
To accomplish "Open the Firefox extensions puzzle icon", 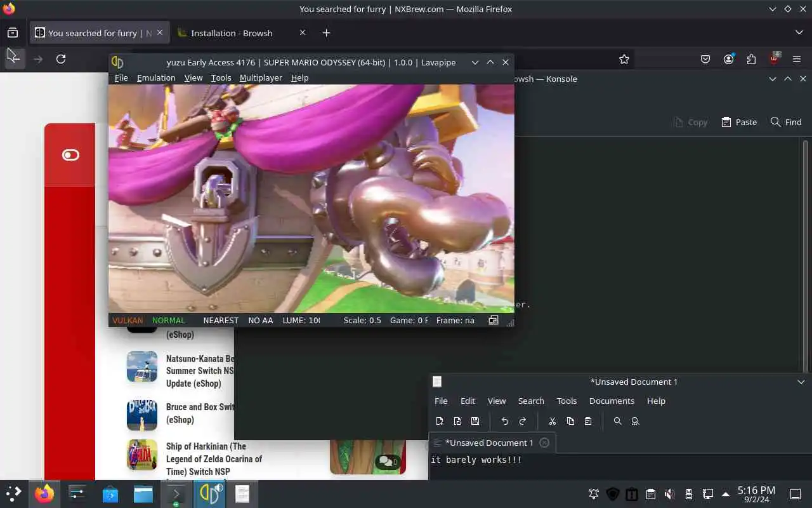I will 752,59.
